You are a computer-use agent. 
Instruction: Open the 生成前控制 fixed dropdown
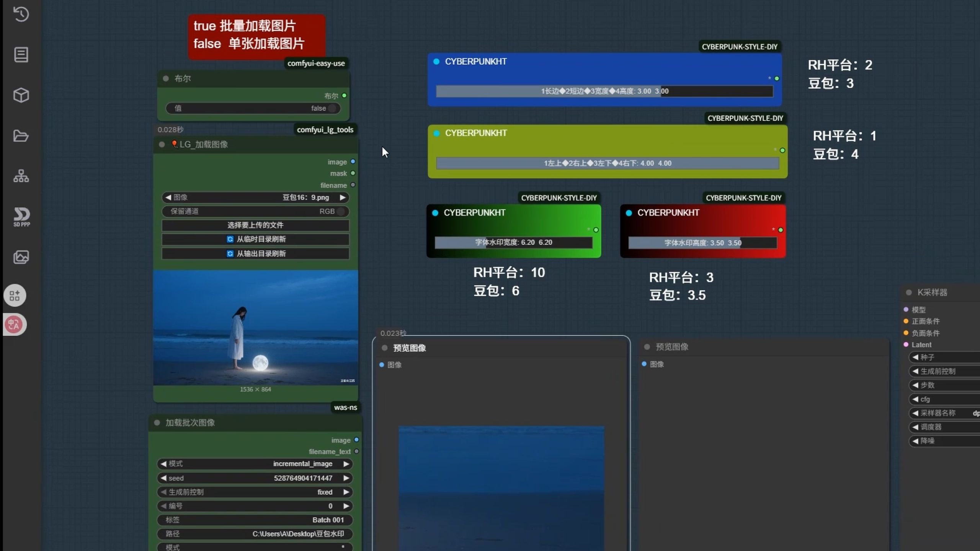point(255,492)
